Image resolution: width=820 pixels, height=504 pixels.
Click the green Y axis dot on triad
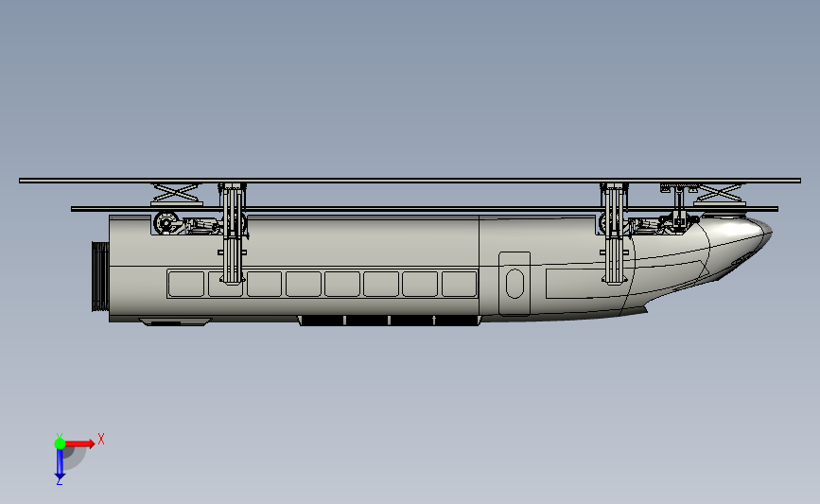pyautogui.click(x=60, y=443)
